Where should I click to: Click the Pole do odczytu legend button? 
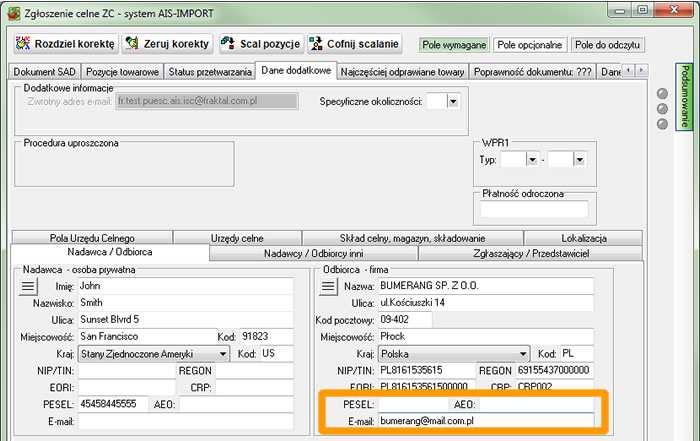click(608, 45)
